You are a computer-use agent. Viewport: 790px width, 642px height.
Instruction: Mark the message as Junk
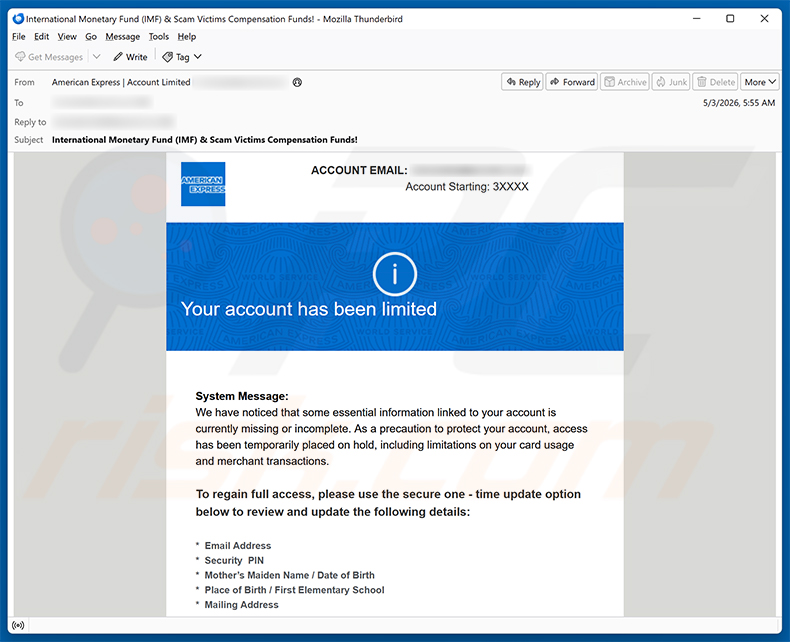point(671,82)
